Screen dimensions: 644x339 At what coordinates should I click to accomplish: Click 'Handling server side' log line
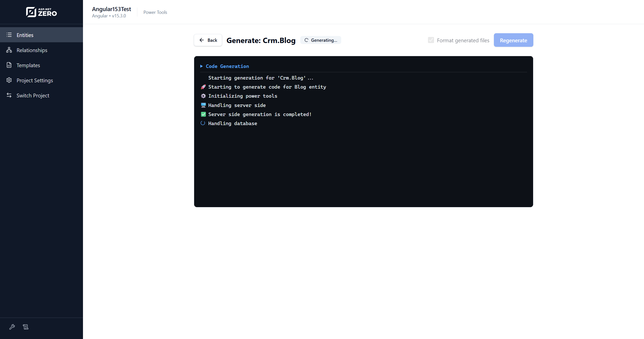[237, 105]
